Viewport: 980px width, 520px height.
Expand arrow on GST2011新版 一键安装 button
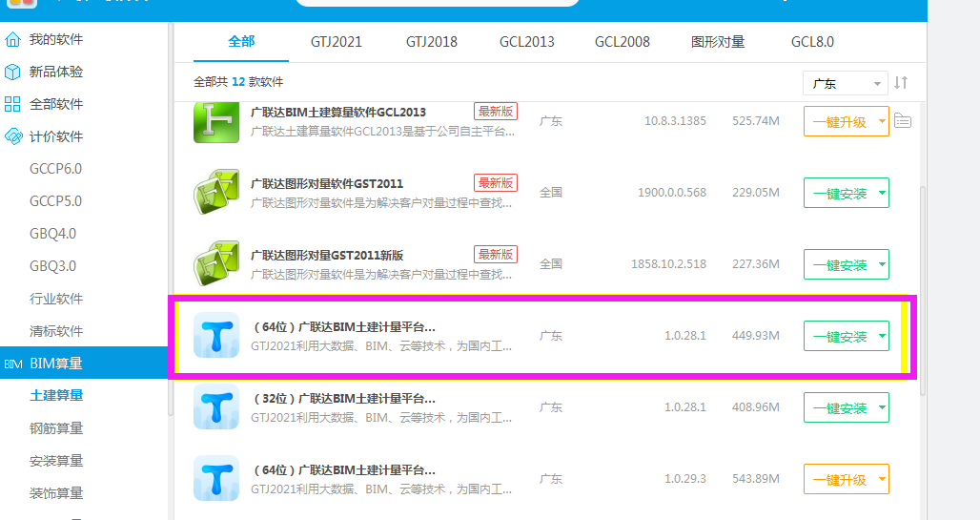click(882, 264)
